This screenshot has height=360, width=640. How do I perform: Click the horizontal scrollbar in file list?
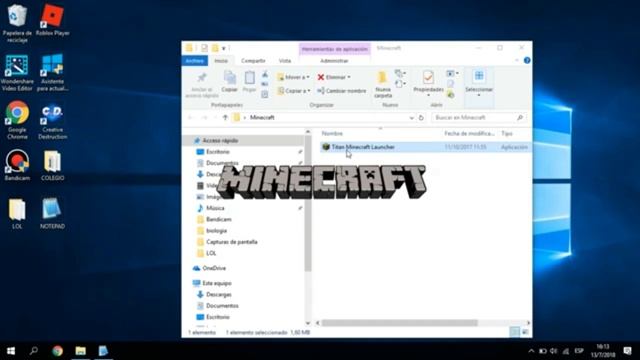click(x=399, y=323)
